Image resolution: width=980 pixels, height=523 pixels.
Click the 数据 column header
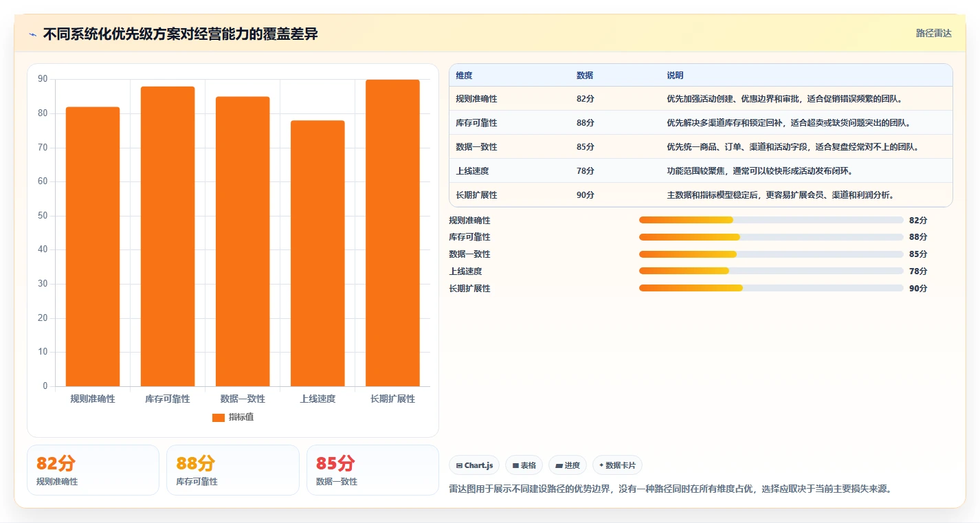[x=585, y=76]
